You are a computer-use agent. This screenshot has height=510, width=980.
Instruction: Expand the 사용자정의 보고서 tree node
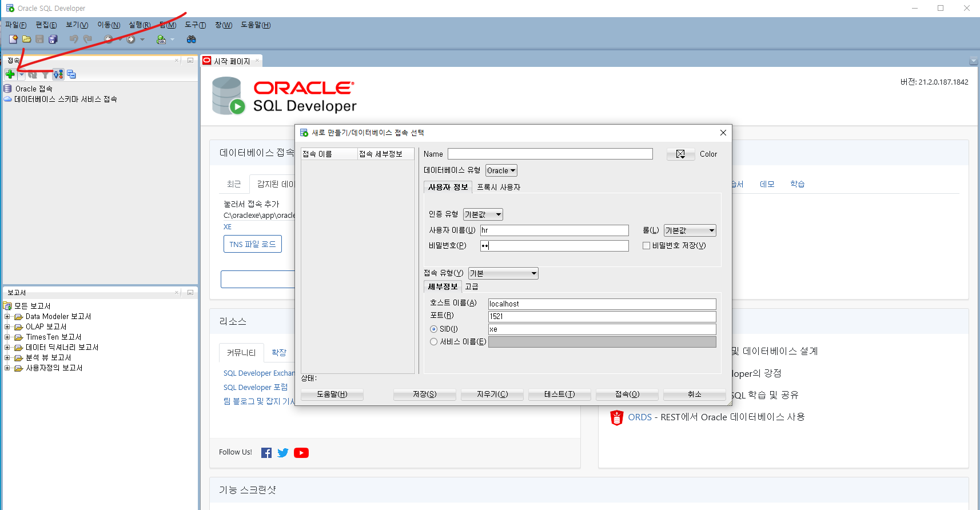(7, 368)
